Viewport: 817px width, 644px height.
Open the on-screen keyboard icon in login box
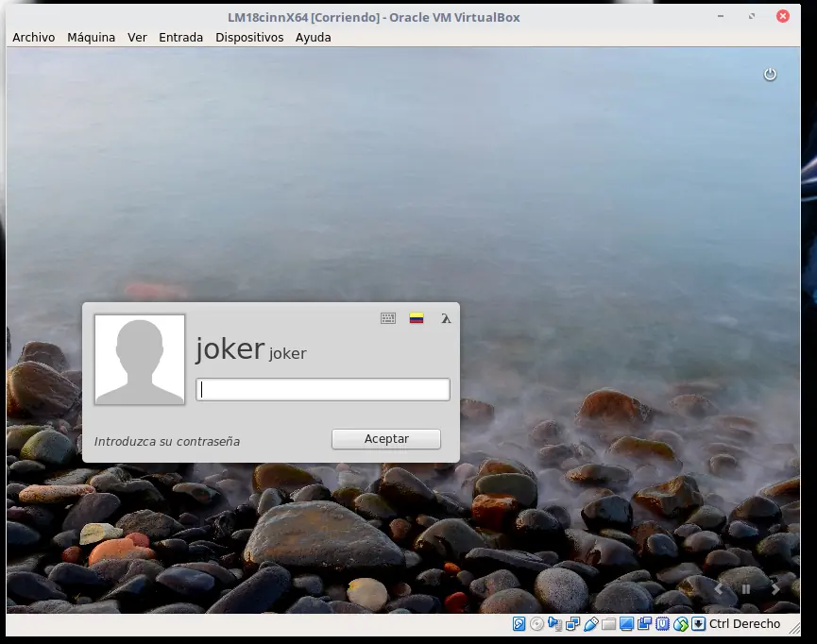[388, 318]
